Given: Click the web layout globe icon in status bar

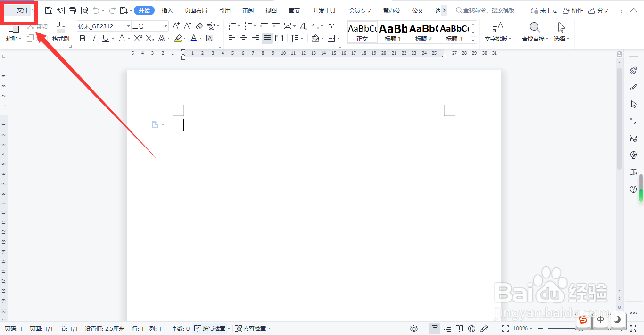Looking at the screenshot, I should coord(472,328).
